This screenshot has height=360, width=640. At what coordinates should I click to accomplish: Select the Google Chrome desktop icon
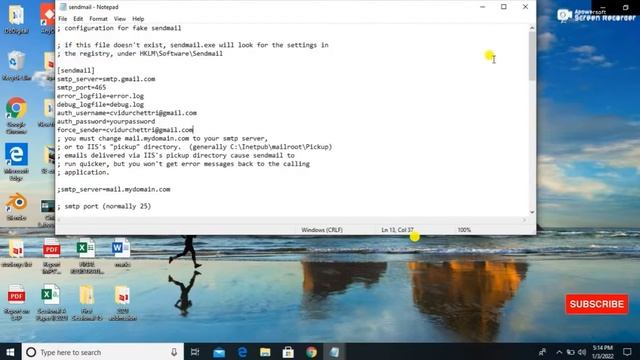(x=16, y=115)
